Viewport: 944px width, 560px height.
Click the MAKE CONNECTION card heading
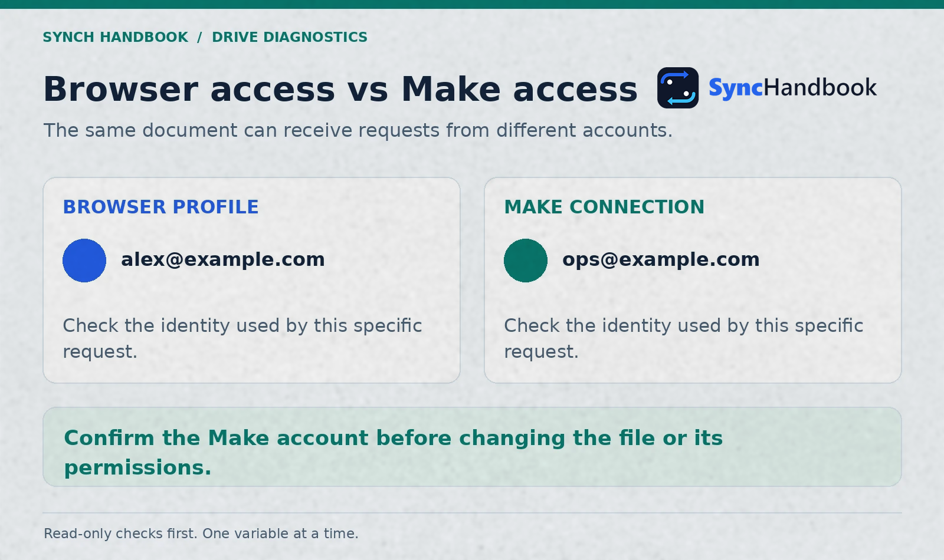pyautogui.click(x=604, y=207)
